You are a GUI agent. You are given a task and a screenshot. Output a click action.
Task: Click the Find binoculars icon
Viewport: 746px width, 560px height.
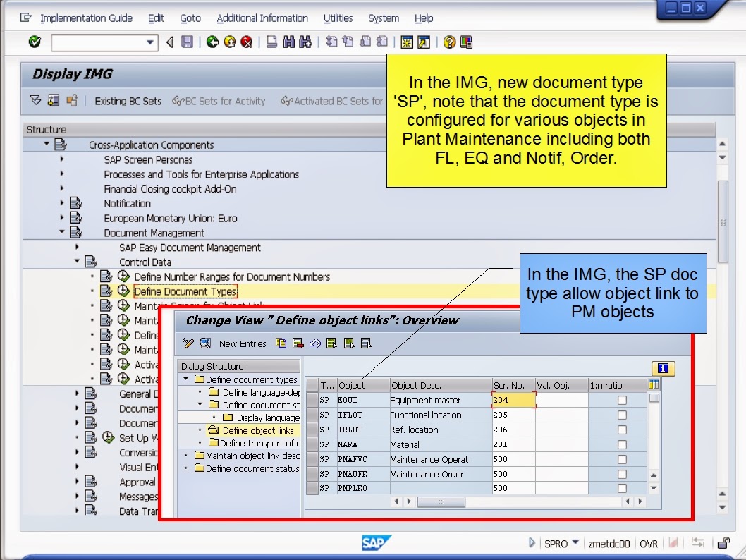click(x=289, y=42)
